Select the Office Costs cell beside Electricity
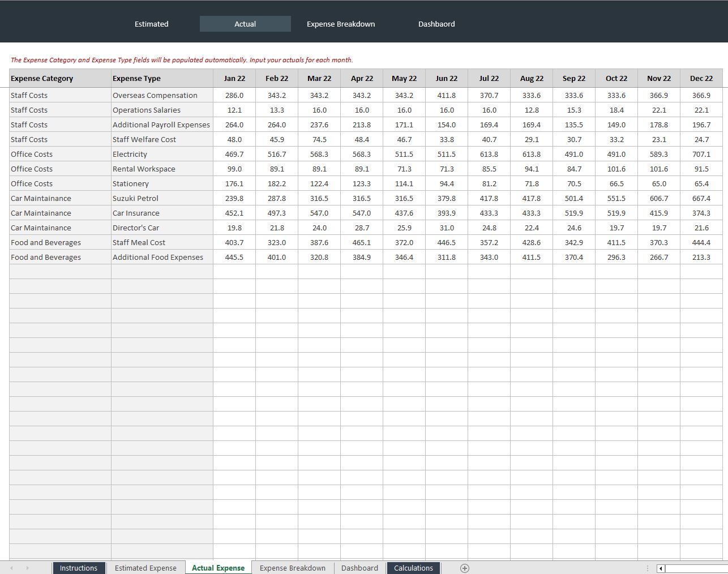This screenshot has height=574, width=728. [x=60, y=154]
